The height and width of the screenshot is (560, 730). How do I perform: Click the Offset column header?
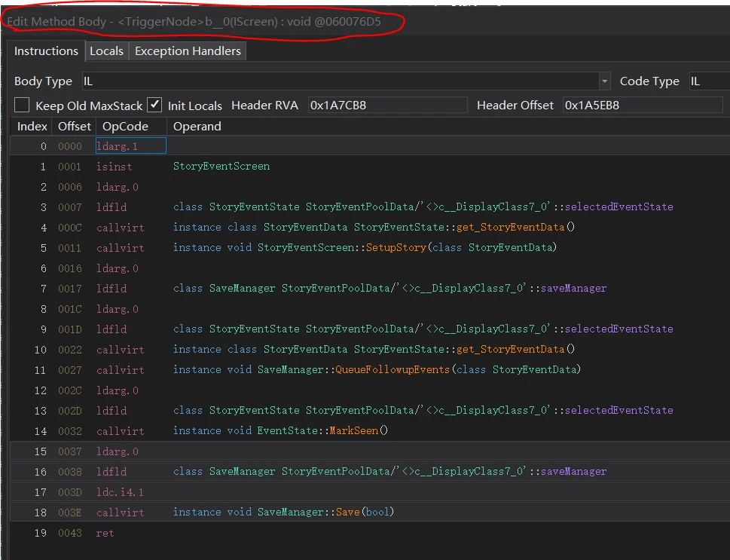(x=74, y=127)
